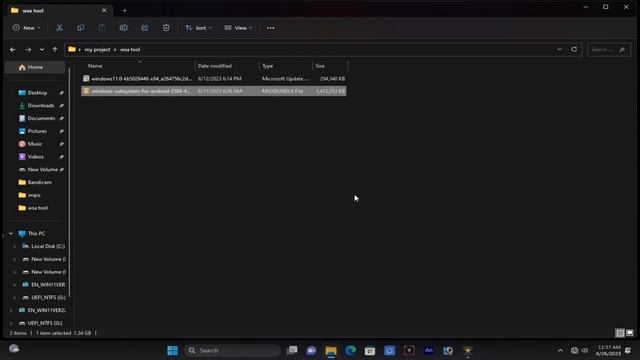This screenshot has height=360, width=640.
Task: Open Documents in the sidebar
Action: pyautogui.click(x=41, y=118)
